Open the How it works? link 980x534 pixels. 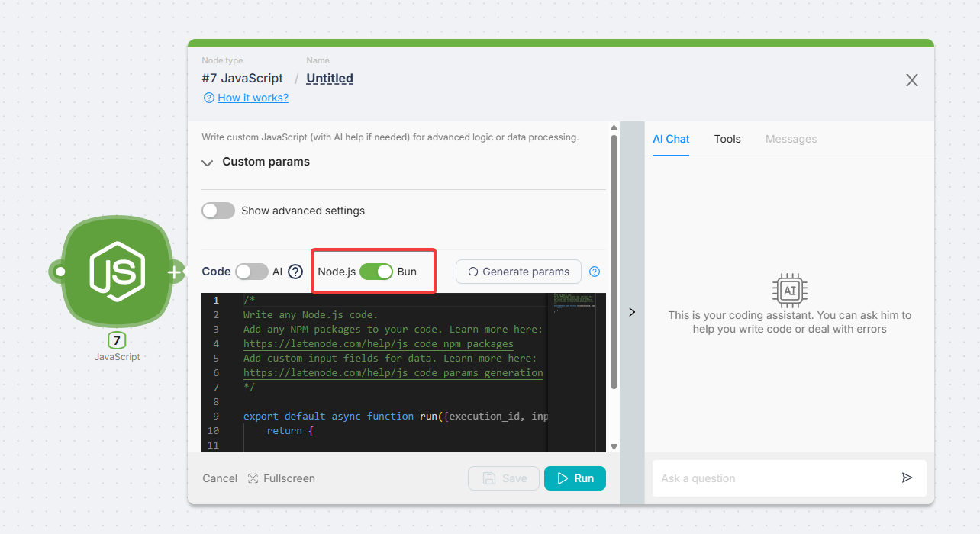[253, 98]
